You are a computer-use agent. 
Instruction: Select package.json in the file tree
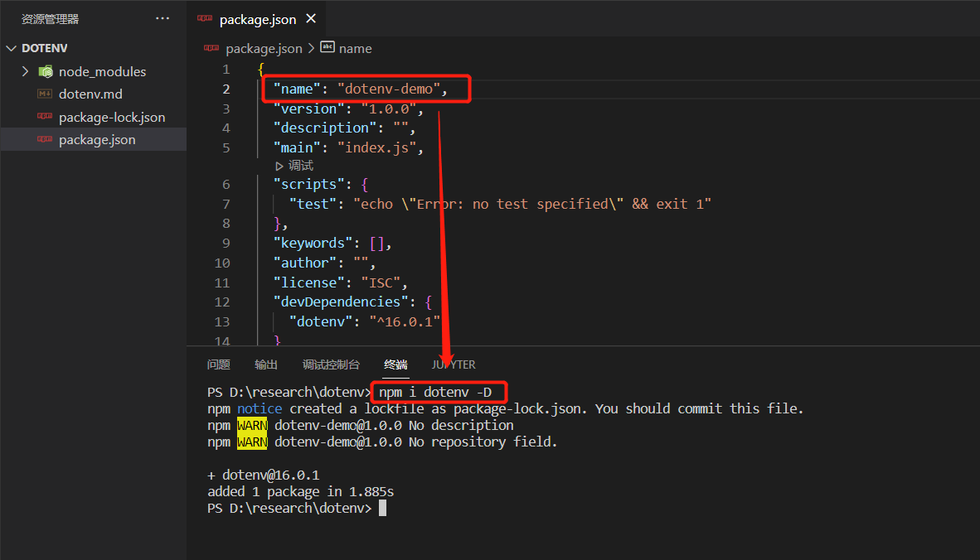coord(97,140)
